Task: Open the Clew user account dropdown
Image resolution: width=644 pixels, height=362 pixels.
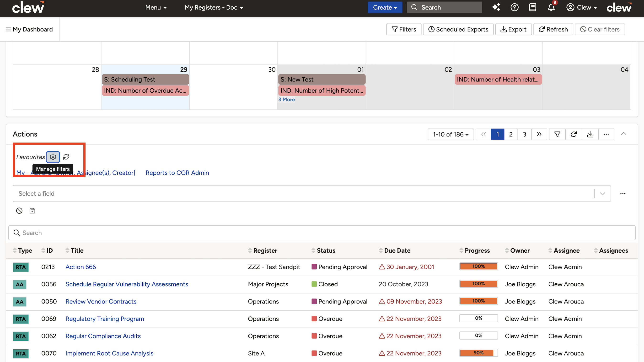Action: tap(581, 7)
